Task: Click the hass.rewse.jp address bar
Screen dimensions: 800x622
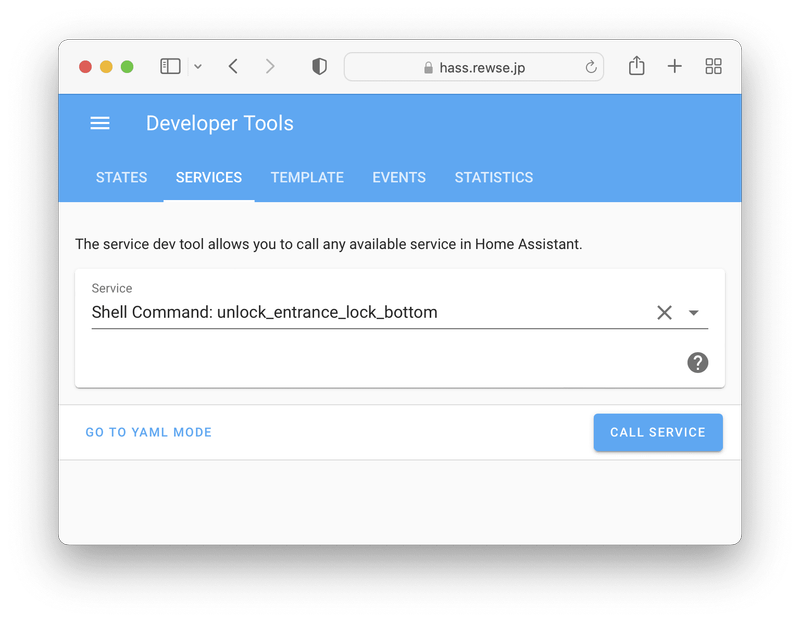Action: coord(475,67)
